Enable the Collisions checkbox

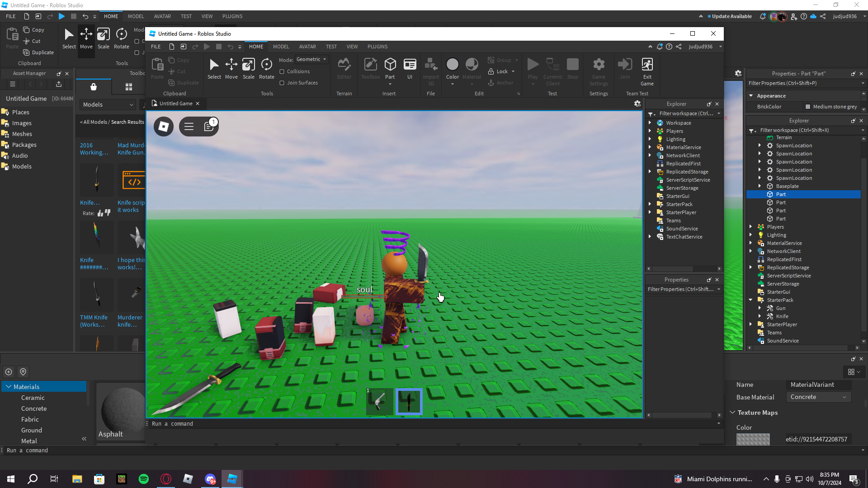[282, 71]
